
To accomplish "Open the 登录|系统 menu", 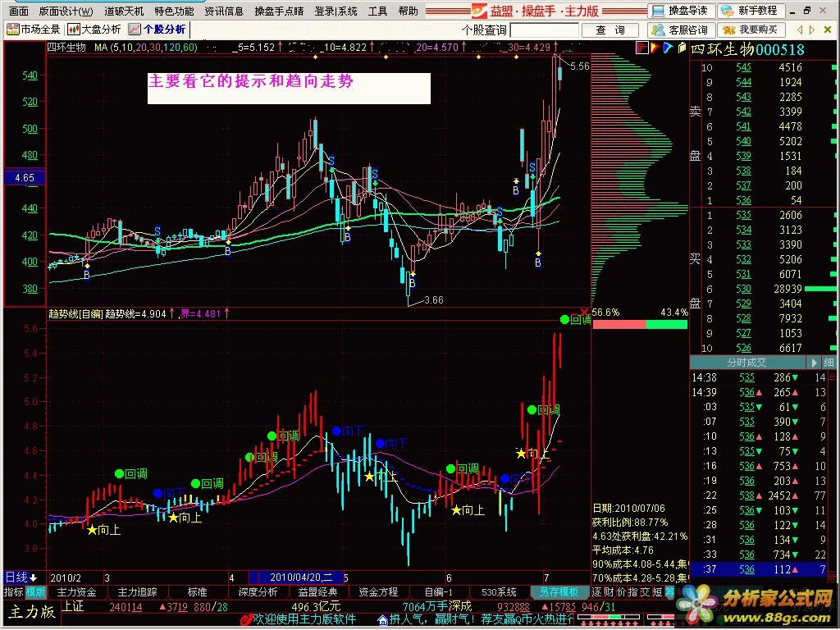I will coord(336,11).
